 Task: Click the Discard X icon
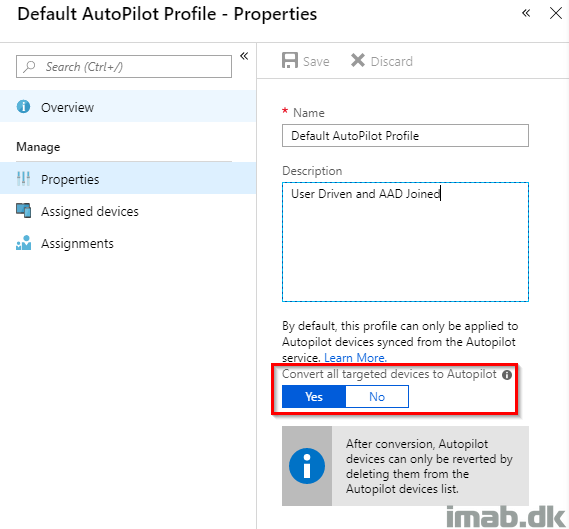[358, 60]
